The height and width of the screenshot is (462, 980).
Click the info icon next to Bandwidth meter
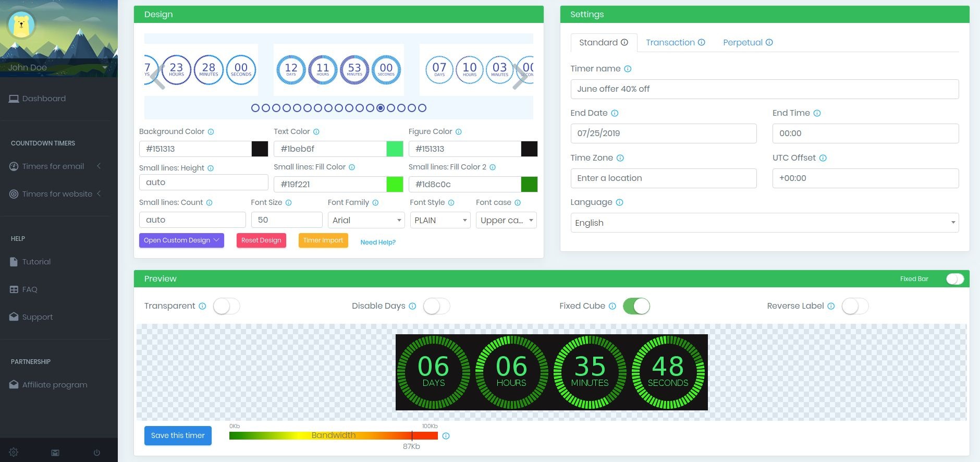(x=446, y=436)
